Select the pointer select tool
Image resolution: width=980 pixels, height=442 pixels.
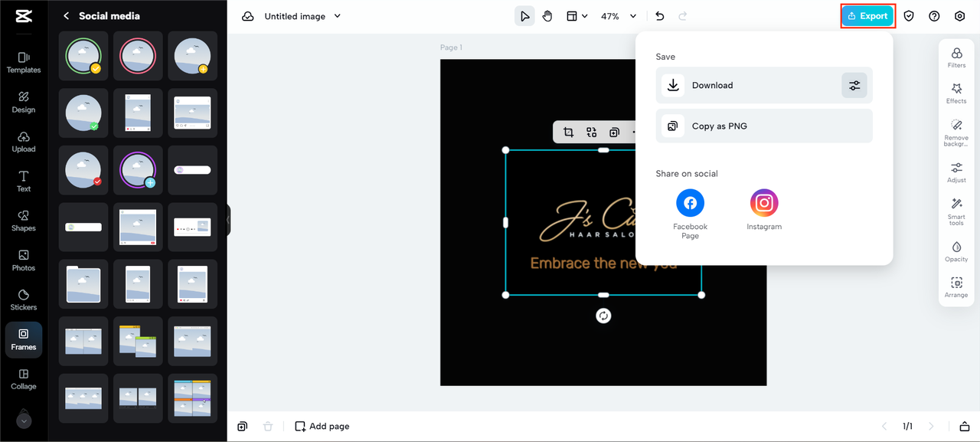[x=524, y=16]
